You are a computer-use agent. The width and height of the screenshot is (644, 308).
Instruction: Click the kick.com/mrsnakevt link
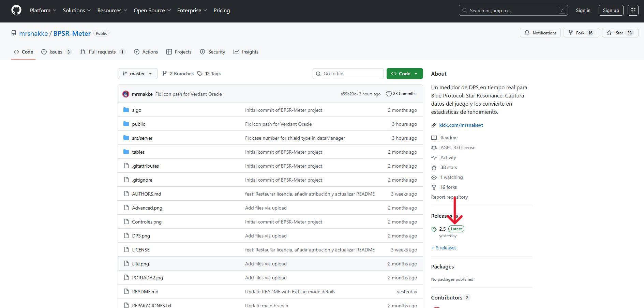(461, 125)
